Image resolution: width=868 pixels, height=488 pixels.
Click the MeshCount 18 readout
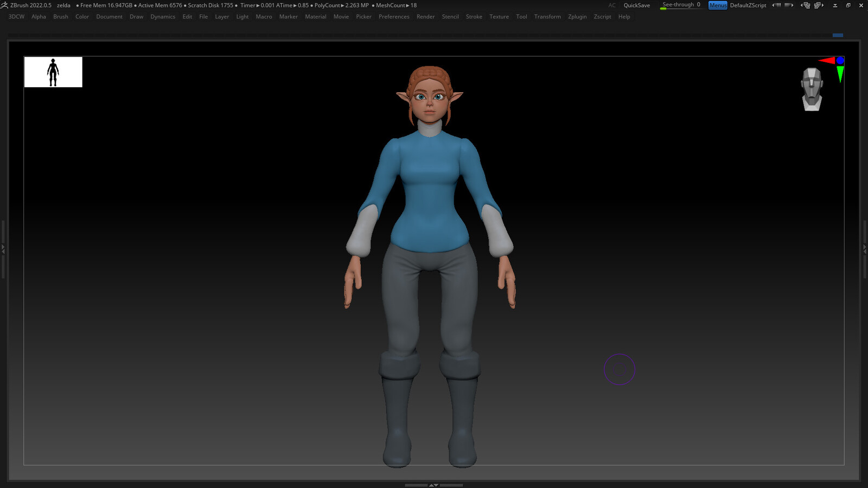click(396, 5)
